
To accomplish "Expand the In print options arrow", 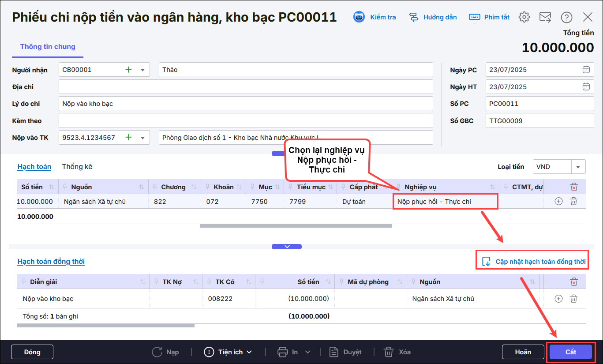I will [x=308, y=352].
